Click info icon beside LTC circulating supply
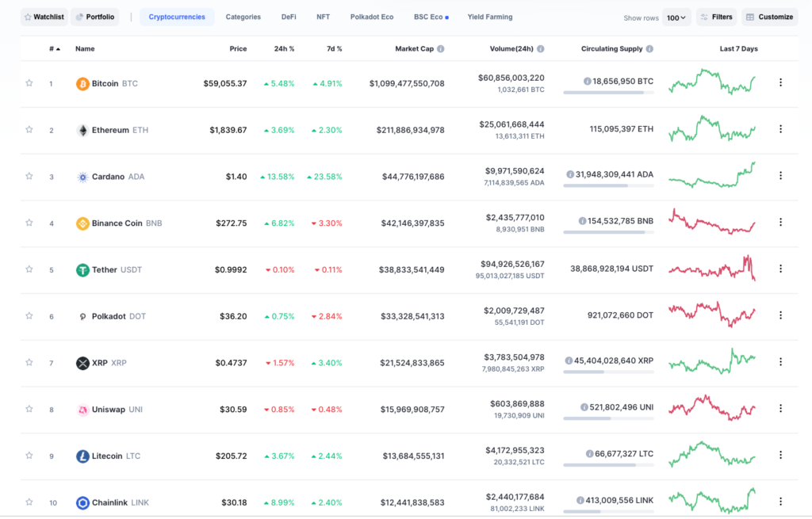The width and height of the screenshot is (812, 519). pyautogui.click(x=589, y=454)
